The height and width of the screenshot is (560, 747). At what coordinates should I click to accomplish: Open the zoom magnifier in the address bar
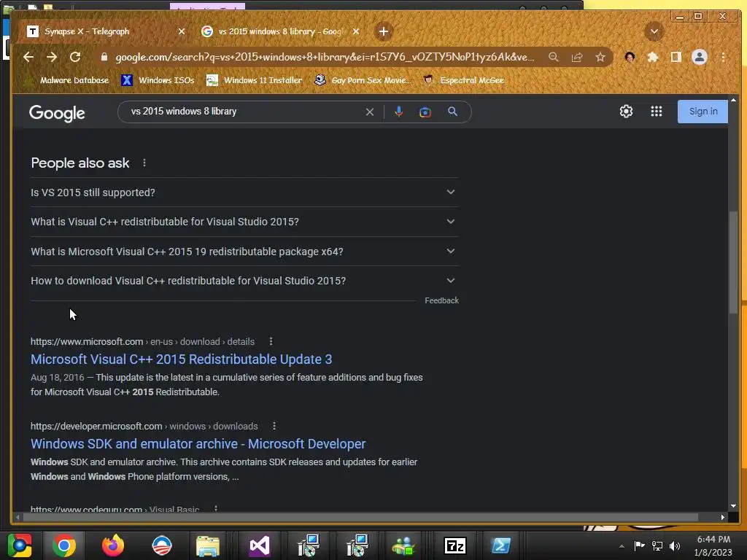coord(553,57)
